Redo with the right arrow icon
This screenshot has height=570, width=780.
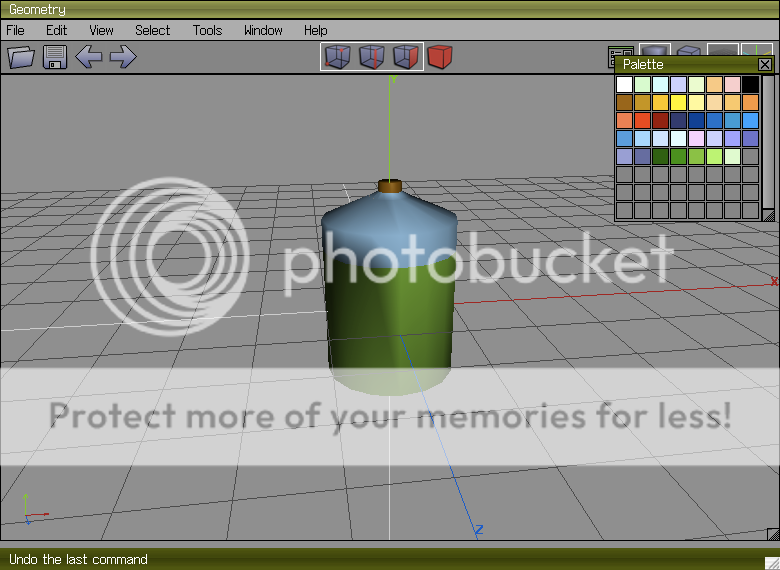point(123,57)
